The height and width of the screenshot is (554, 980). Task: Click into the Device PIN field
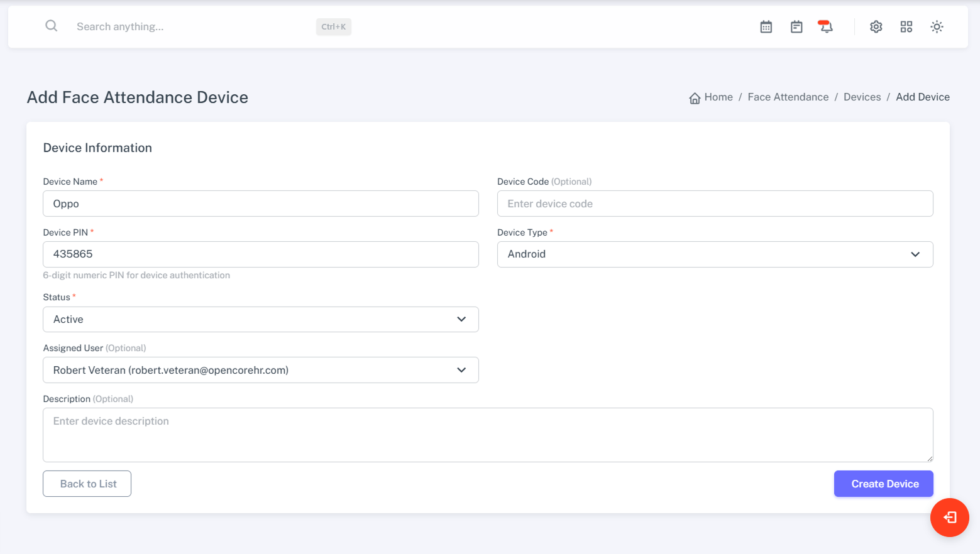coord(260,254)
